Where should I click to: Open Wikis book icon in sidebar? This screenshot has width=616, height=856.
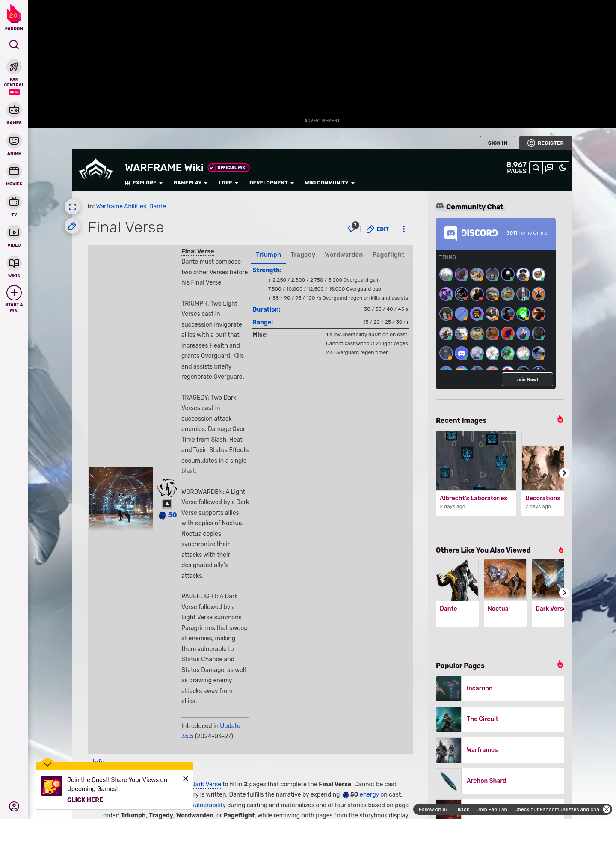[14, 263]
